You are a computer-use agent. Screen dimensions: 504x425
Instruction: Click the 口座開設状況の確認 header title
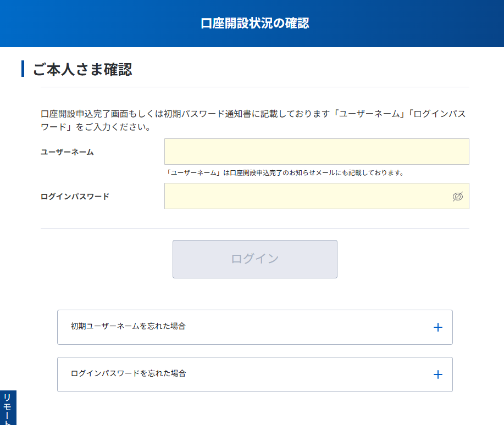pos(254,23)
